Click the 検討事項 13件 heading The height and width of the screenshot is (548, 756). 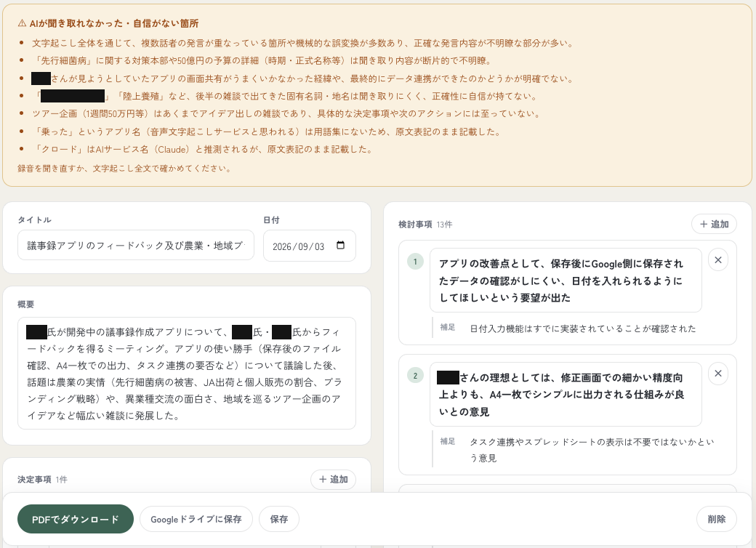425,225
